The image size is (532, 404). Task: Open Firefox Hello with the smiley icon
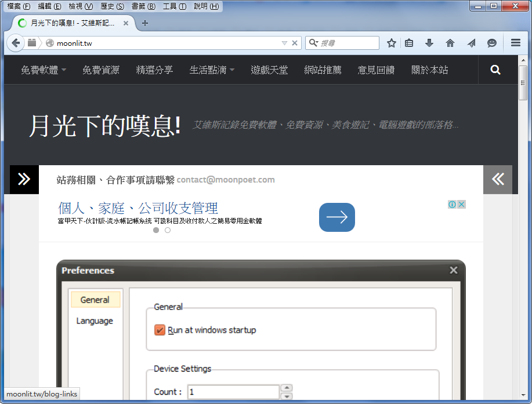point(491,43)
